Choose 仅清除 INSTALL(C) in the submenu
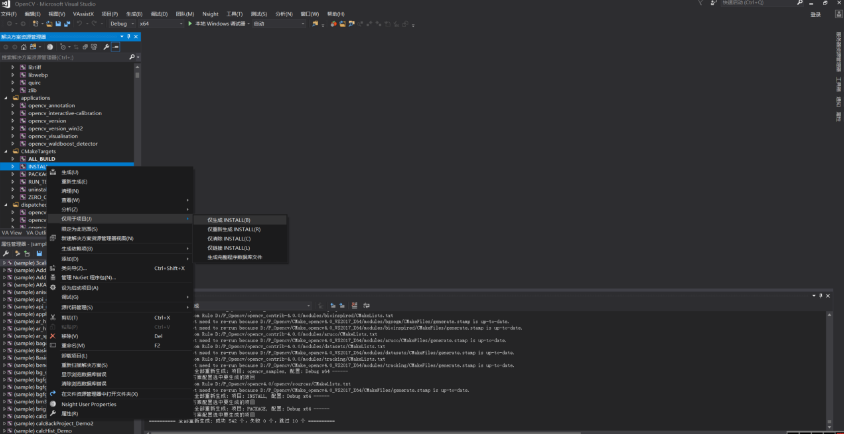The image size is (844, 434). (240, 239)
